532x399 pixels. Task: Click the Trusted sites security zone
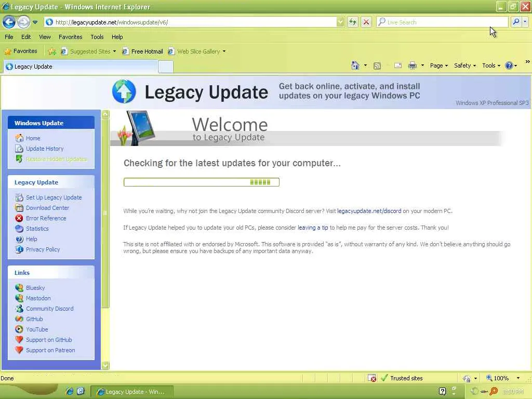(x=402, y=378)
